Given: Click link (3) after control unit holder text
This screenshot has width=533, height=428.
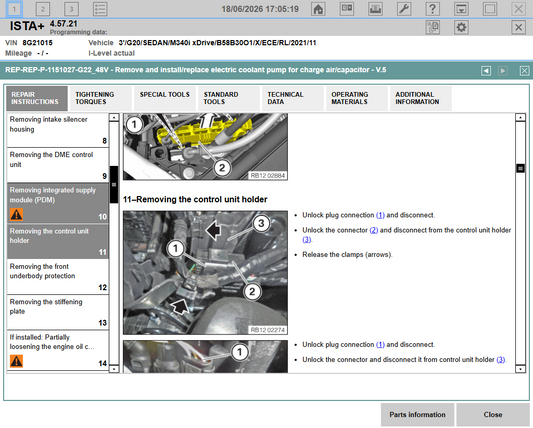Looking at the screenshot, I should click(307, 240).
